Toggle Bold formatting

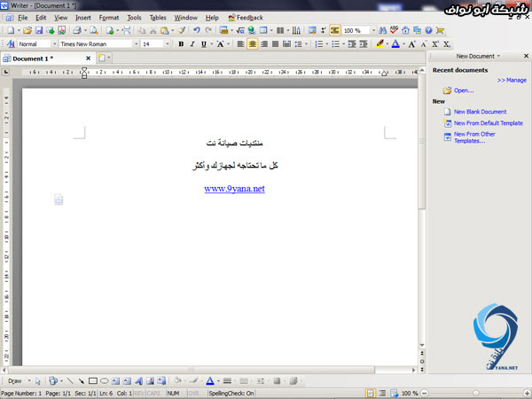181,44
